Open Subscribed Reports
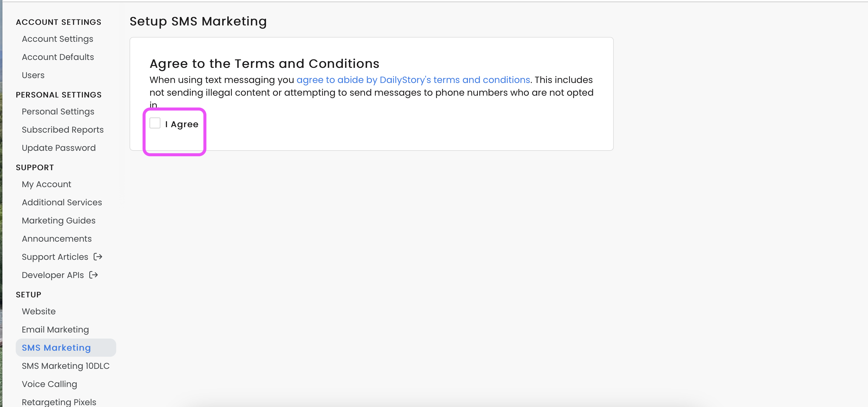The image size is (868, 407). point(63,130)
